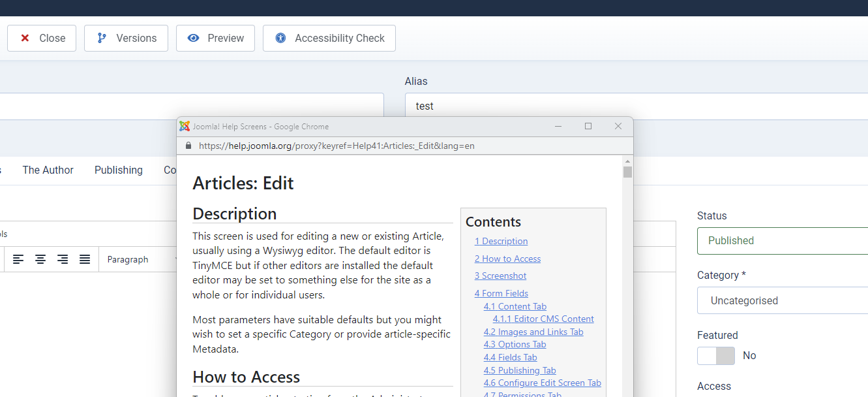Justify text in the editor
Image resolution: width=868 pixels, height=397 pixels.
pos(85,259)
